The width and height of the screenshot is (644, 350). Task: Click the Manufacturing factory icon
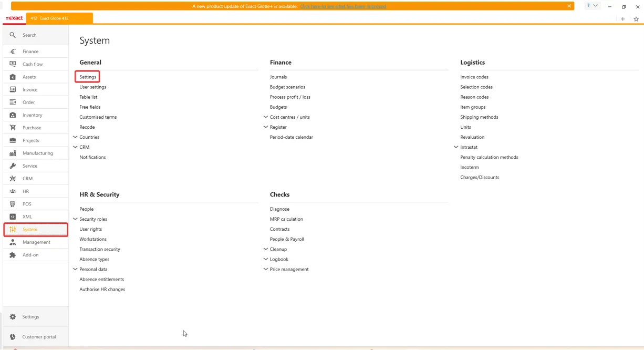13,153
